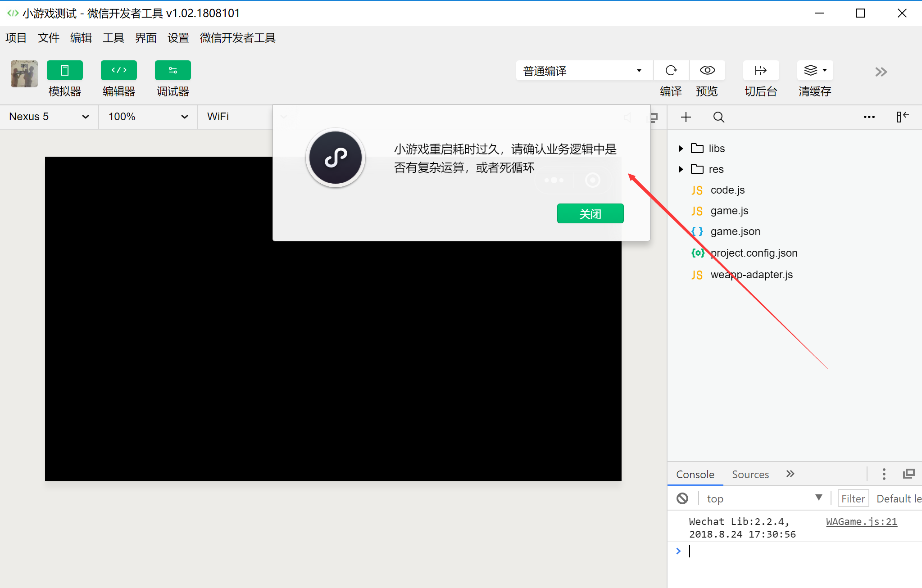Open the Nexus 5 device dropdown
Image resolution: width=922 pixels, height=588 pixels.
point(49,117)
